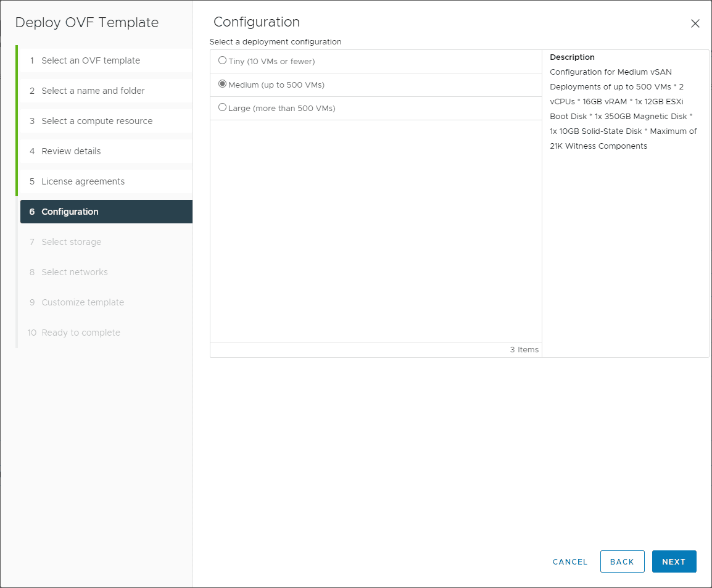Jump to step 3 Select a compute resource
This screenshot has width=712, height=588.
(97, 121)
